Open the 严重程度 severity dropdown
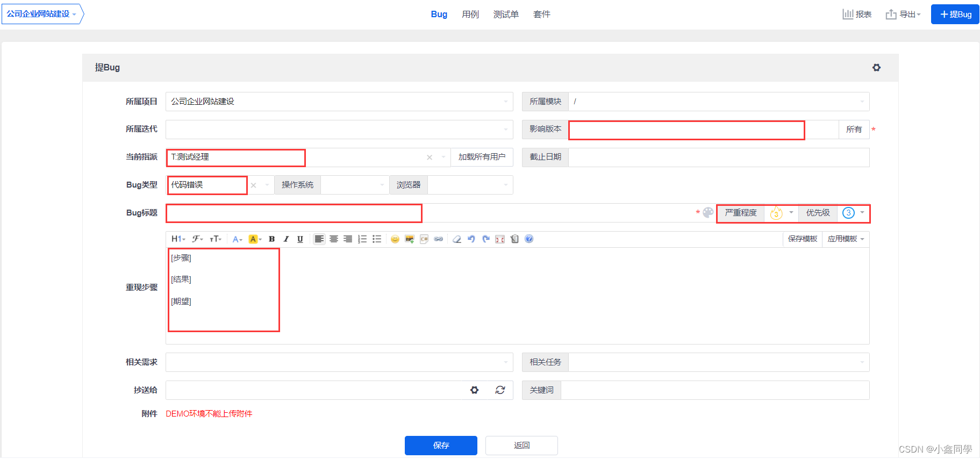 point(781,213)
